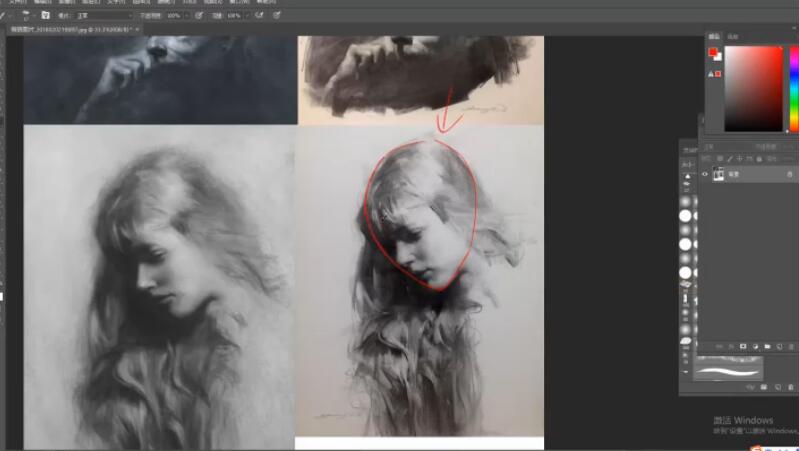
Task: Open the 3D menu in menu bar
Action: click(x=190, y=2)
